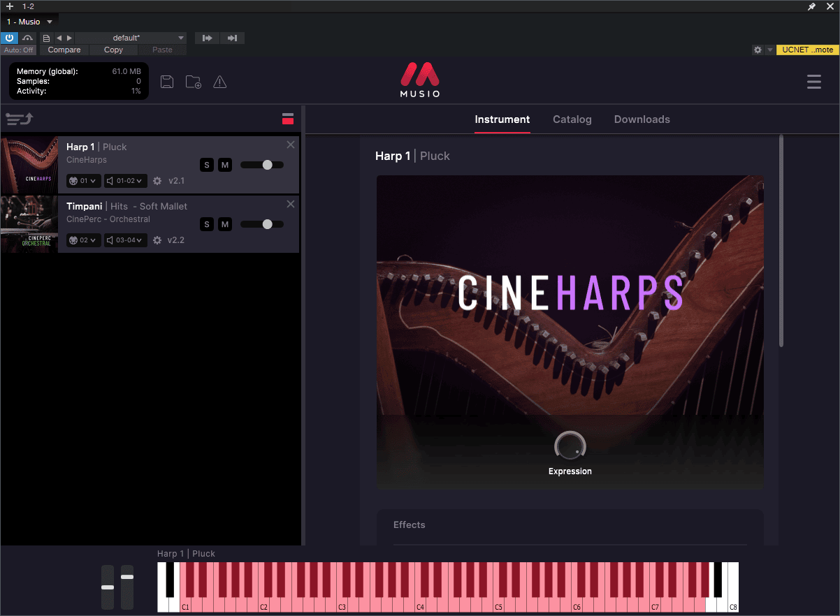The image size is (840, 616).
Task: Click the MUSIO logo
Action: coord(419,80)
